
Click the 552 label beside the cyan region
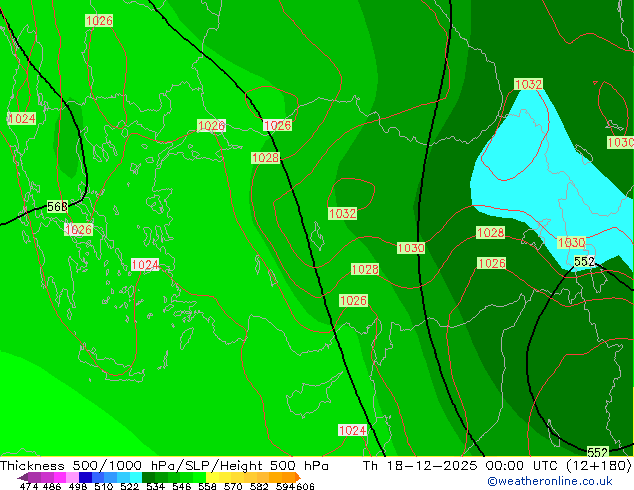[584, 262]
